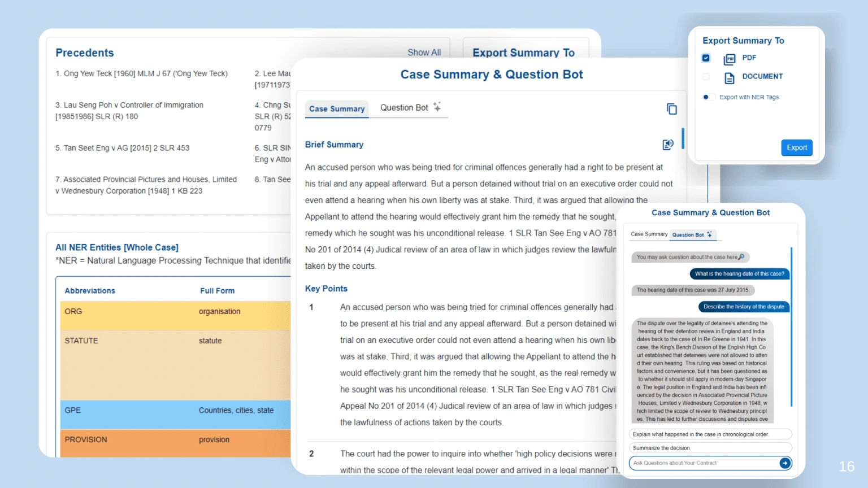Click precedent 'Tan Seet Eng v AG [2015] 2 SLR 453'
This screenshot has height=488, width=868.
point(123,148)
